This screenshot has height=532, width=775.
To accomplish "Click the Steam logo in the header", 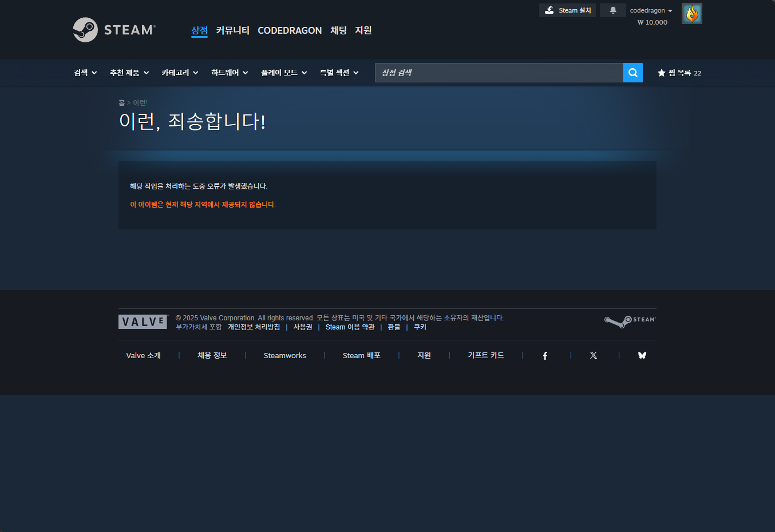I will point(114,30).
